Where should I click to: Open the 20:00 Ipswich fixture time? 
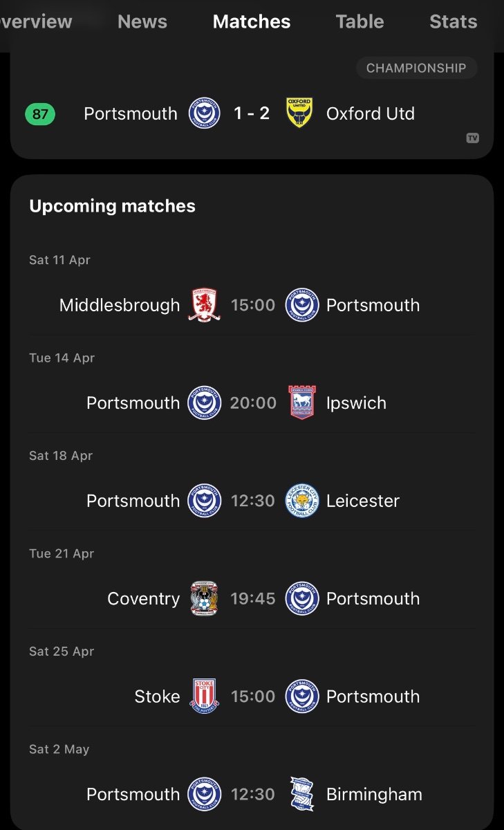(253, 403)
